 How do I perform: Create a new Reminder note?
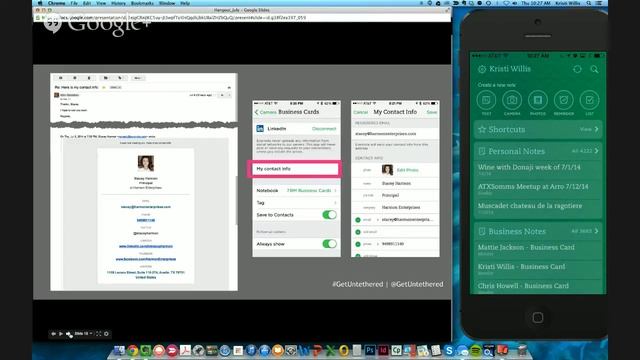click(x=564, y=100)
